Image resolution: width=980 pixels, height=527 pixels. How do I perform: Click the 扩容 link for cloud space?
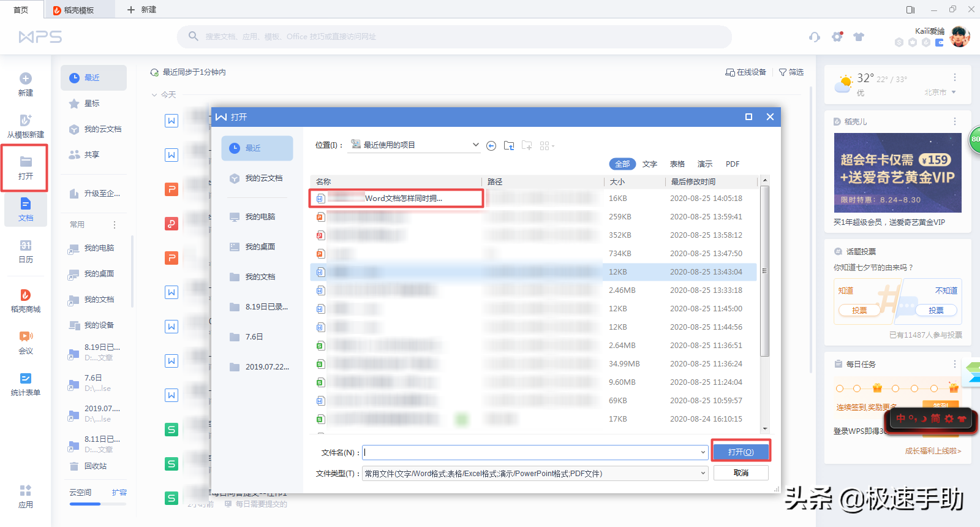119,493
